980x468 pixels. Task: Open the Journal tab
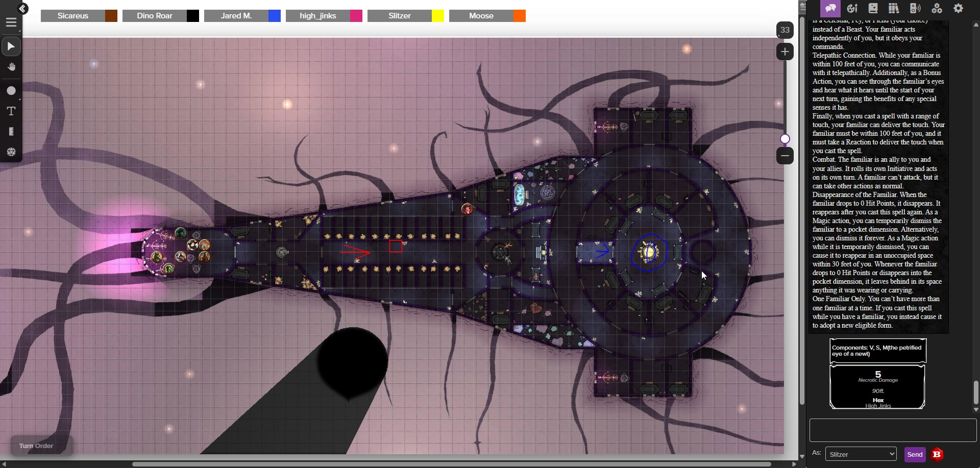pyautogui.click(x=873, y=9)
